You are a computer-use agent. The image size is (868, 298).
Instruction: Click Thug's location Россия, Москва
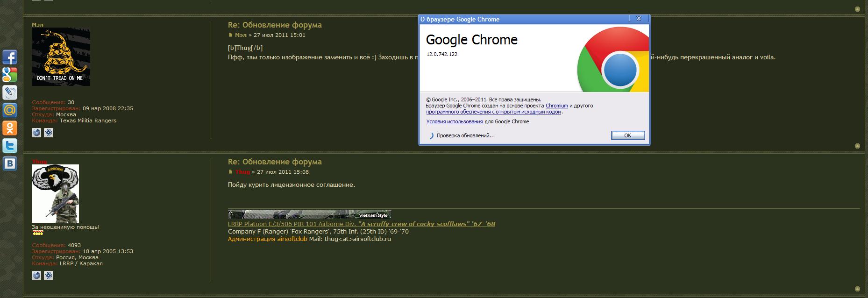click(77, 257)
